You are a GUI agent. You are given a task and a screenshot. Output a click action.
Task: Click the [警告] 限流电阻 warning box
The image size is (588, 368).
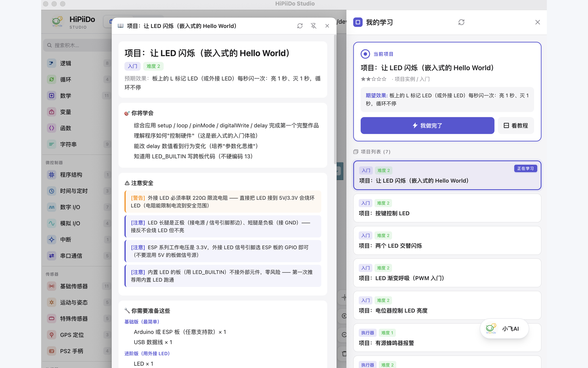pos(223,202)
